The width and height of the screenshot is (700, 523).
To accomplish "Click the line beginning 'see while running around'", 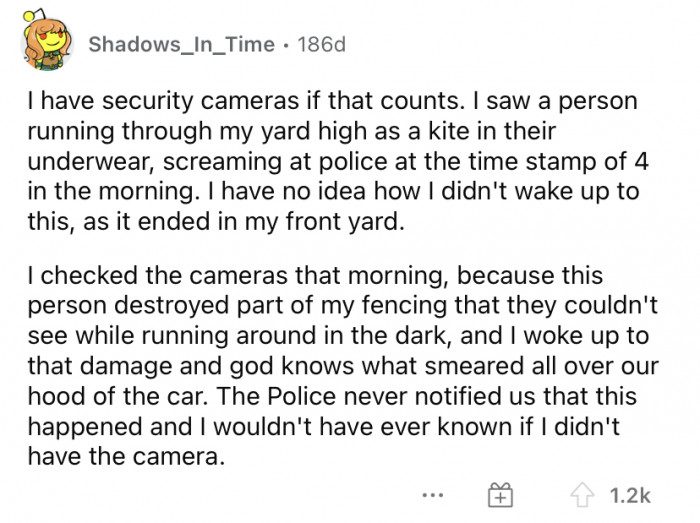I will 338,336.
